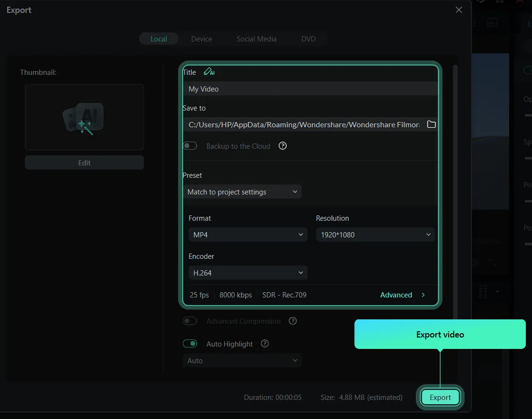Screen dimensions: 532x419
Task: Click the AI title generator pencil icon
Action: coord(209,72)
